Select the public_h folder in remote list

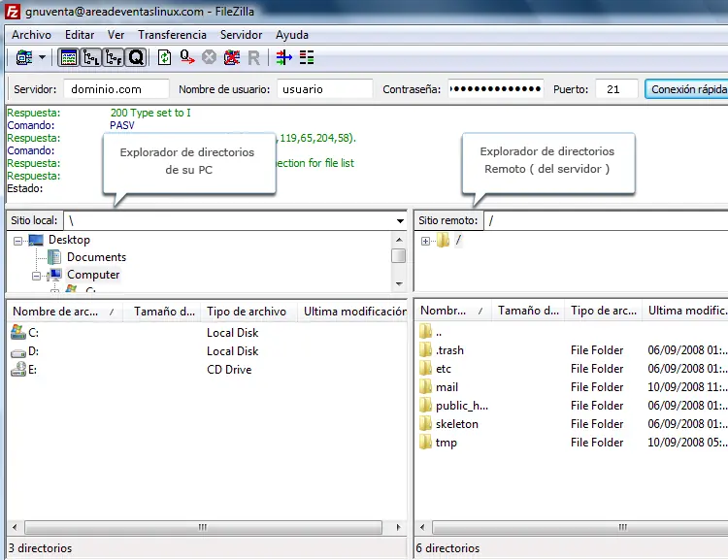tap(461, 406)
